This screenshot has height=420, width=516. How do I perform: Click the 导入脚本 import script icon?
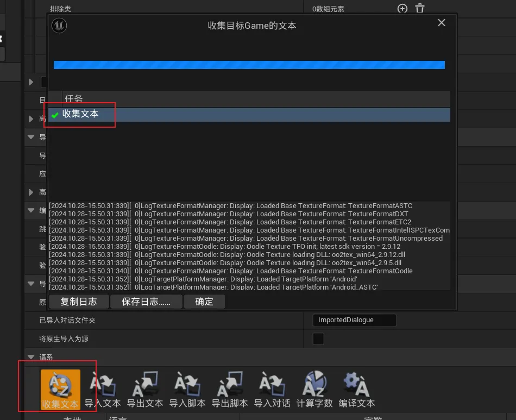(187, 388)
